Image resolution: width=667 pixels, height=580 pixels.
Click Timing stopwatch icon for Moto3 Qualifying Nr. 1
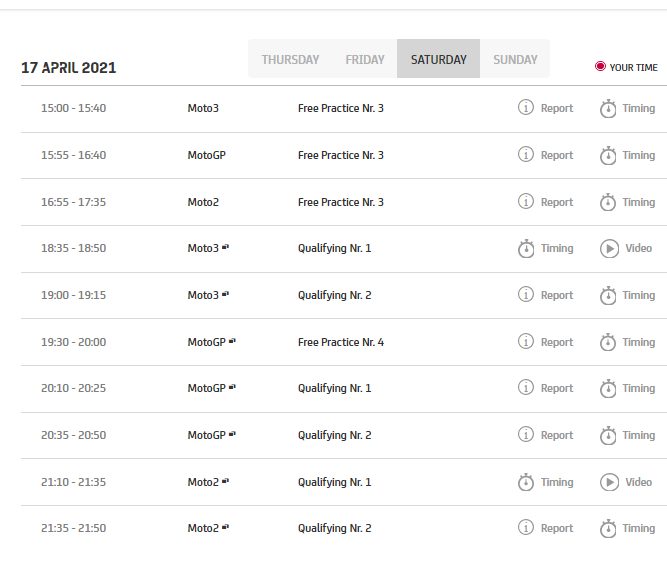526,249
